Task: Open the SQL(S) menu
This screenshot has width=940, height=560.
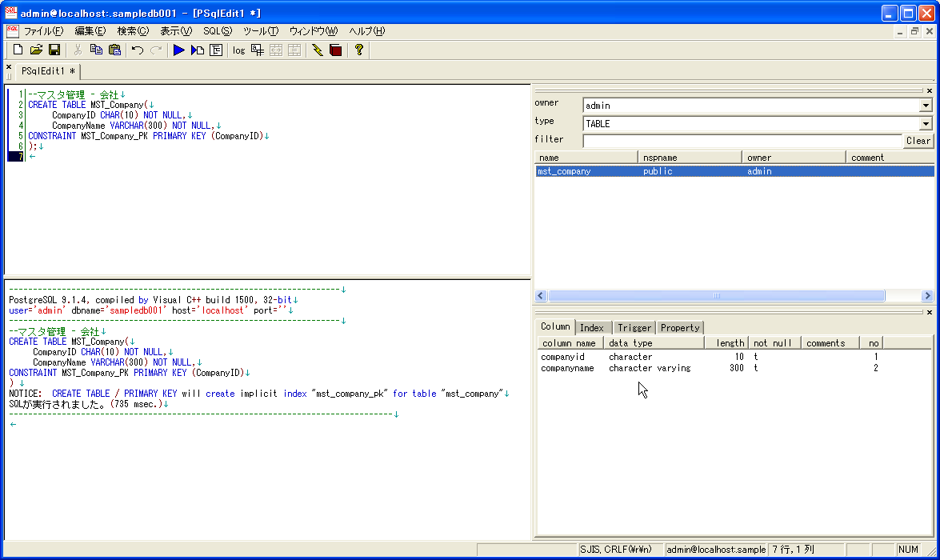Action: tap(217, 31)
